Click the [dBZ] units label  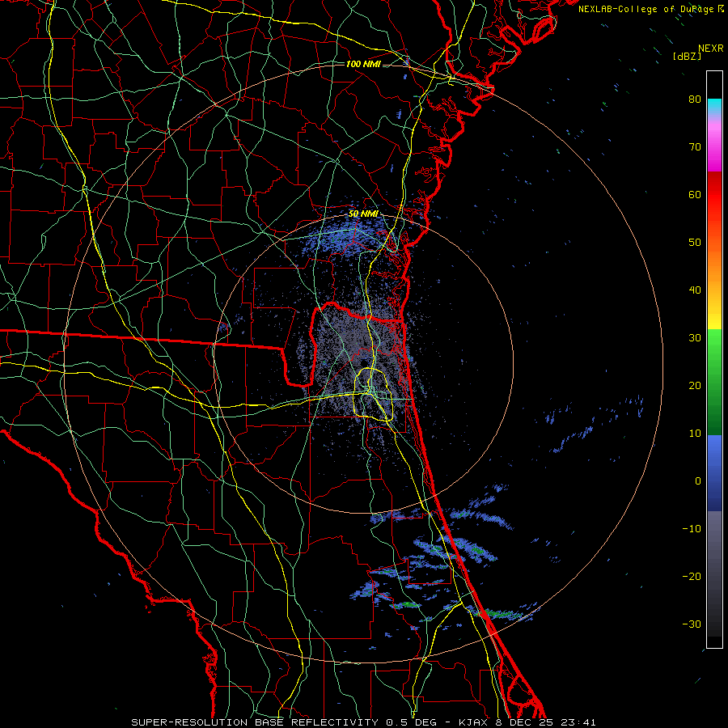687,56
